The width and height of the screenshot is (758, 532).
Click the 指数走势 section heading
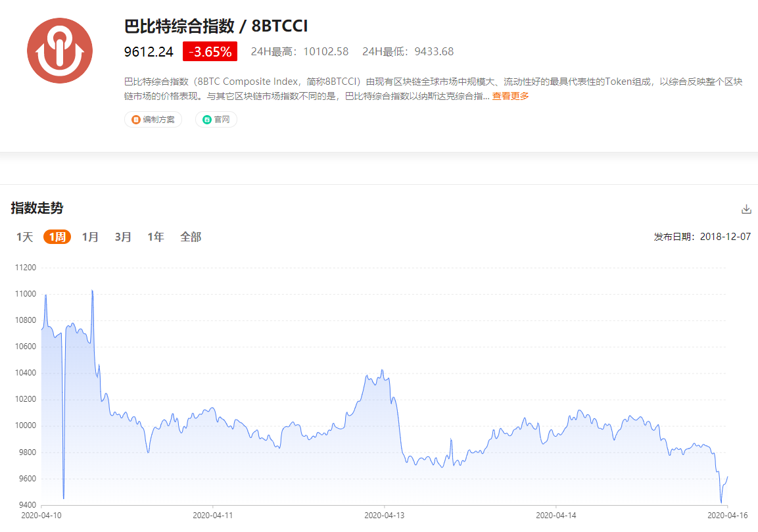(x=37, y=208)
